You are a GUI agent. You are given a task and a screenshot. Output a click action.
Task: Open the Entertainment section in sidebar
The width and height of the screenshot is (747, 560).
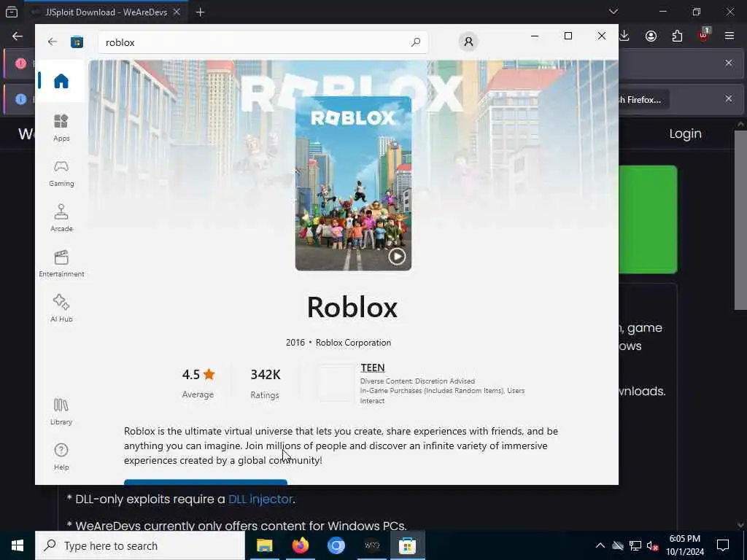61,263
